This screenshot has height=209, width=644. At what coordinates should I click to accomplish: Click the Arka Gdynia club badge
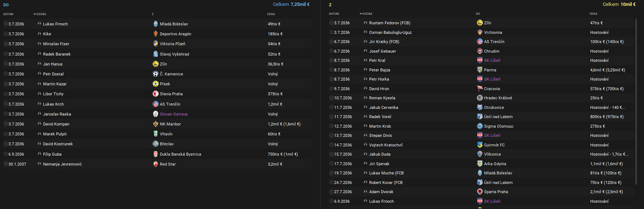[x=479, y=164]
